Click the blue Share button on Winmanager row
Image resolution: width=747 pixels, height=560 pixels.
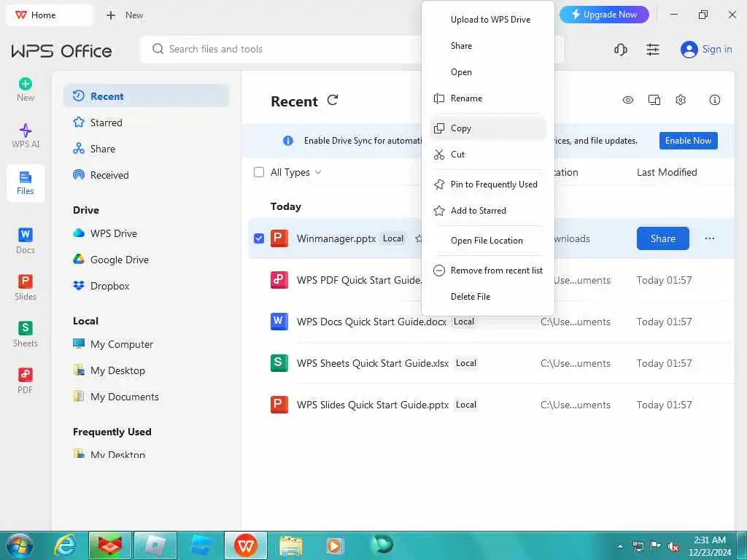click(662, 238)
